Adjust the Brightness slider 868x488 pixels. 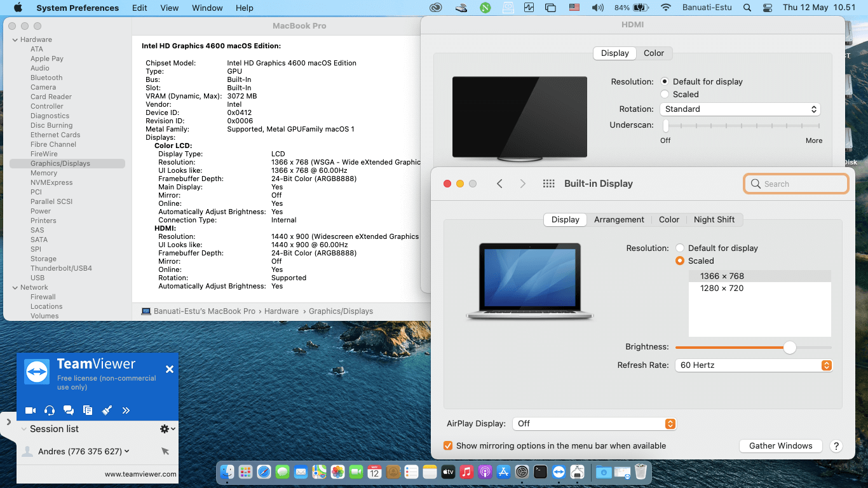pos(790,347)
